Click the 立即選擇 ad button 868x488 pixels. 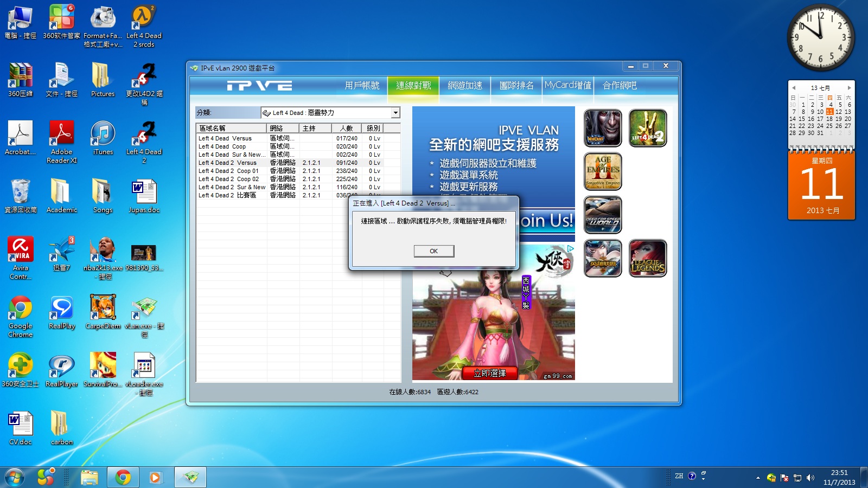[490, 373]
